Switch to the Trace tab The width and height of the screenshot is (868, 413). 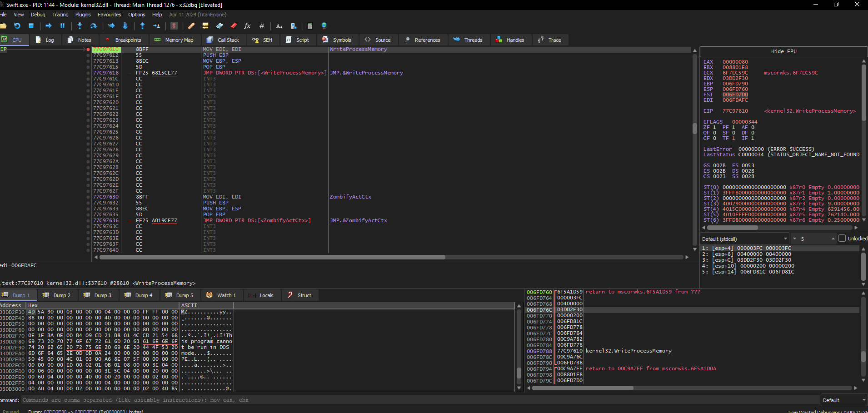coord(549,40)
